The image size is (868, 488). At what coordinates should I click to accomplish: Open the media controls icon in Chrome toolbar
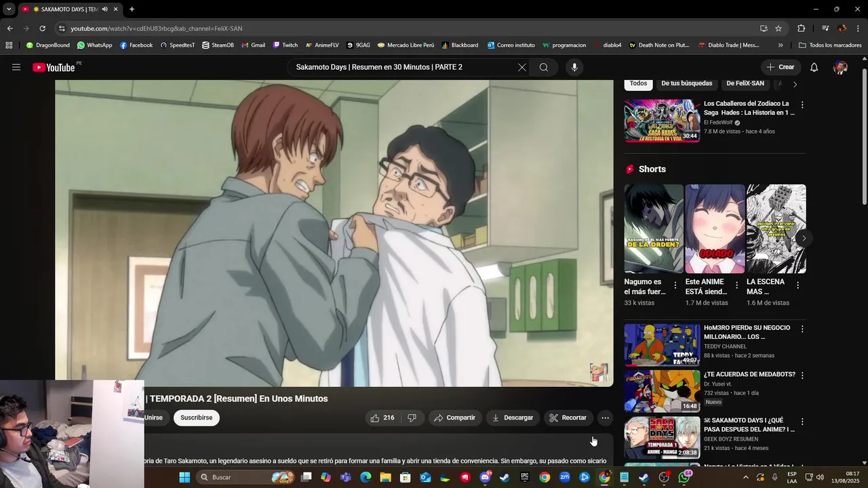[825, 28]
